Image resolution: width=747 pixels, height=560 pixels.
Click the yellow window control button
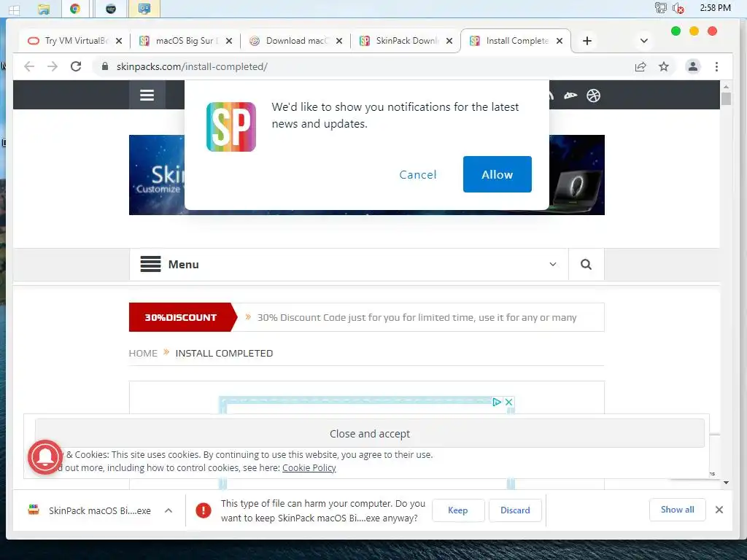(x=694, y=31)
